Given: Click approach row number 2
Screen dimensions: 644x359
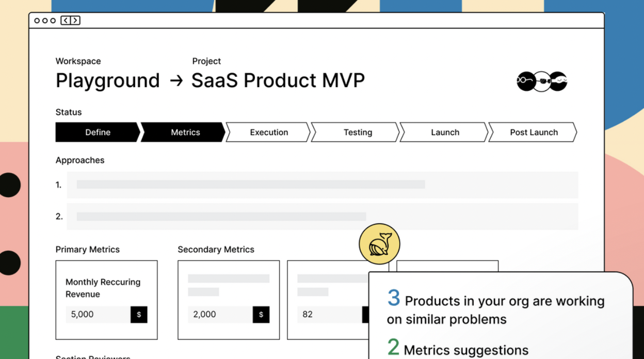Looking at the screenshot, I should [323, 217].
